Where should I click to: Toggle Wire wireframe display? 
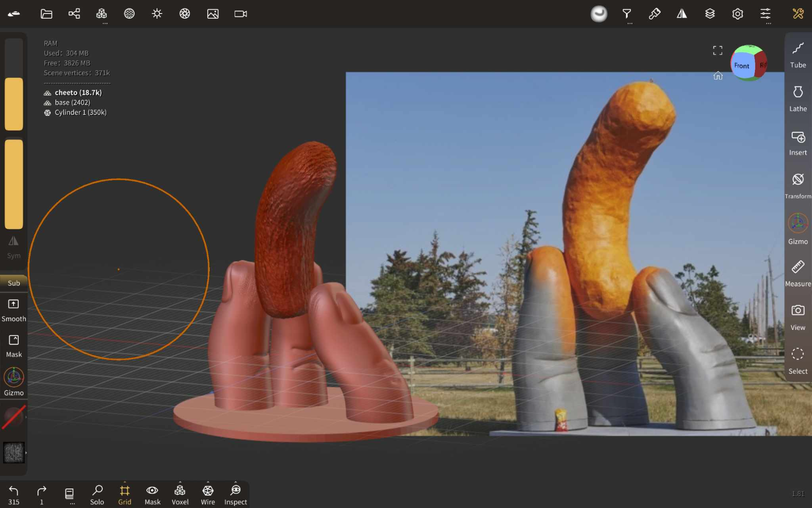pos(208,494)
